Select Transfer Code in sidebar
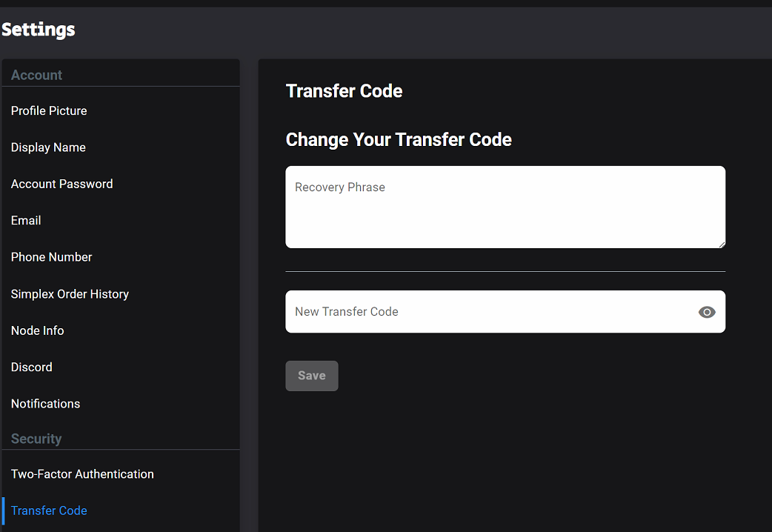772x532 pixels. [x=49, y=511]
